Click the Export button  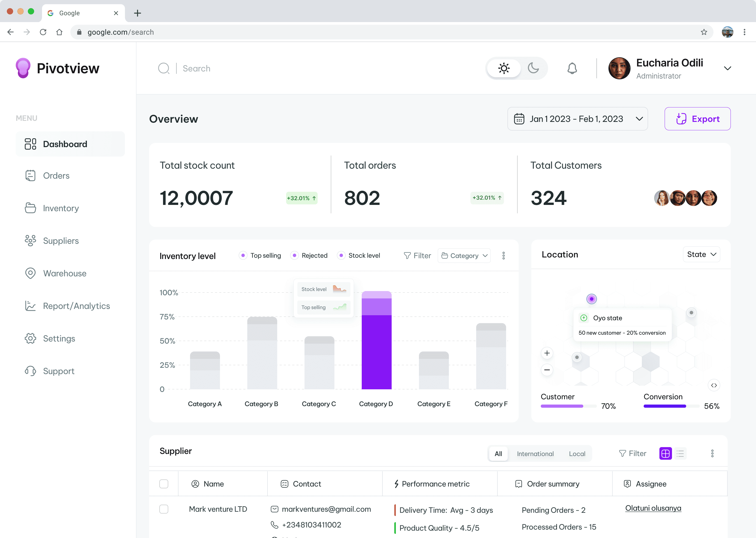[x=697, y=118]
